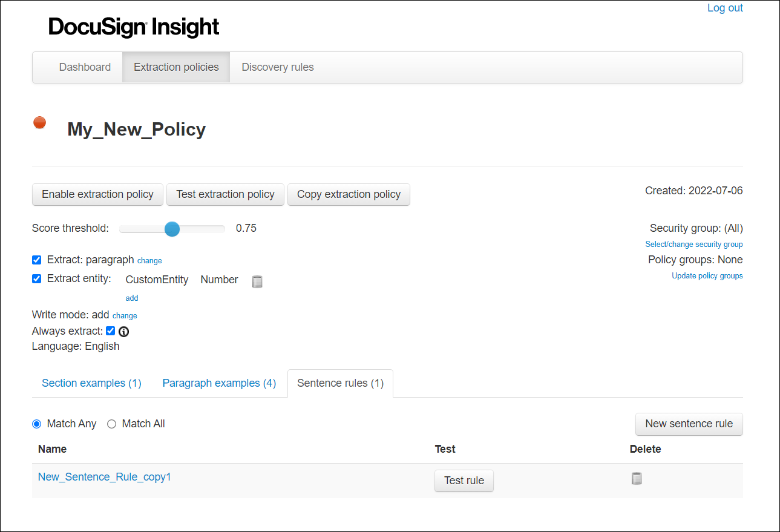The image size is (780, 532).
Task: Open the Dashboard tab
Action: click(x=85, y=67)
